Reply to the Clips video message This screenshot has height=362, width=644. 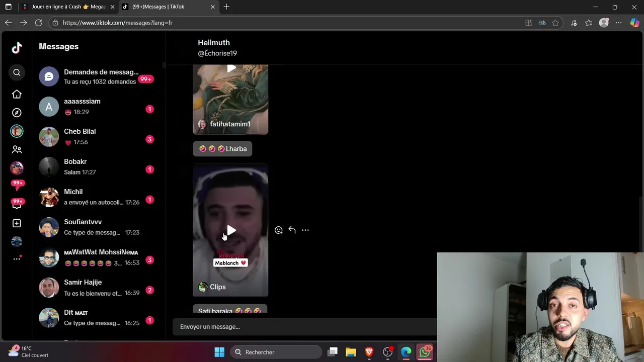click(292, 230)
